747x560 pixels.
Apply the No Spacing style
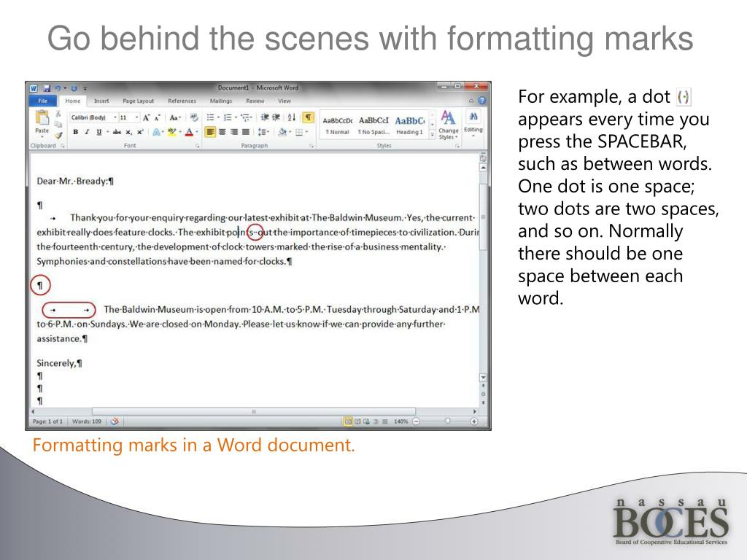[373, 125]
